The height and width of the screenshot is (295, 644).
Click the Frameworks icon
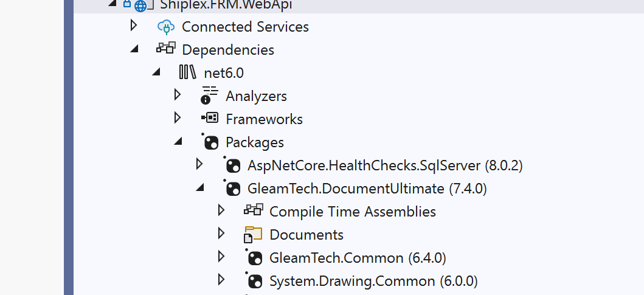[209, 119]
